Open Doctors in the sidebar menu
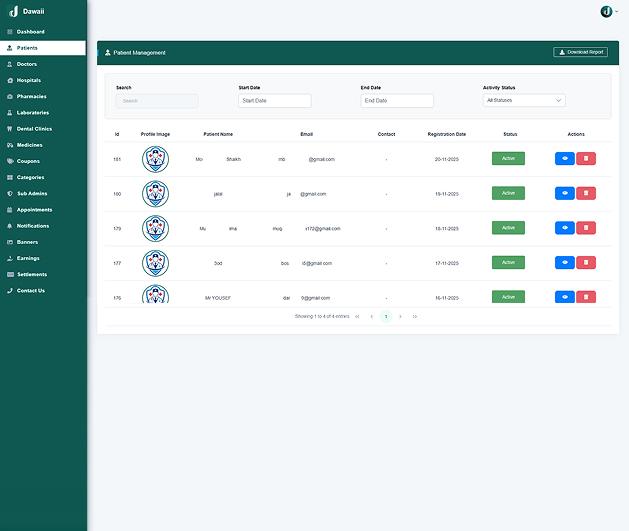This screenshot has width=629, height=531. 27,64
